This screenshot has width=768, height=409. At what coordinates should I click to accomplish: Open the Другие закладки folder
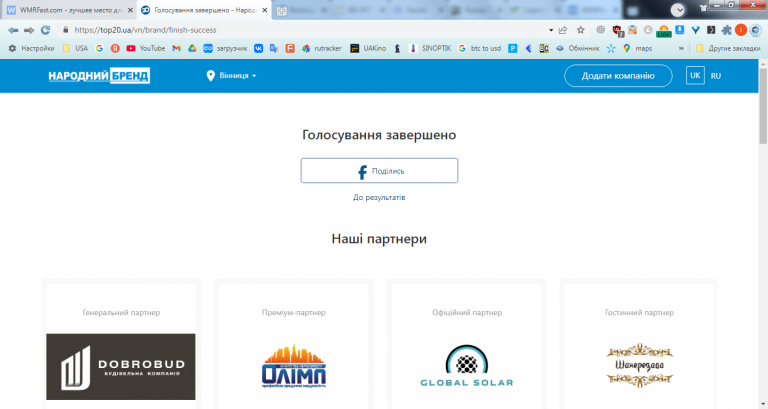pos(728,48)
